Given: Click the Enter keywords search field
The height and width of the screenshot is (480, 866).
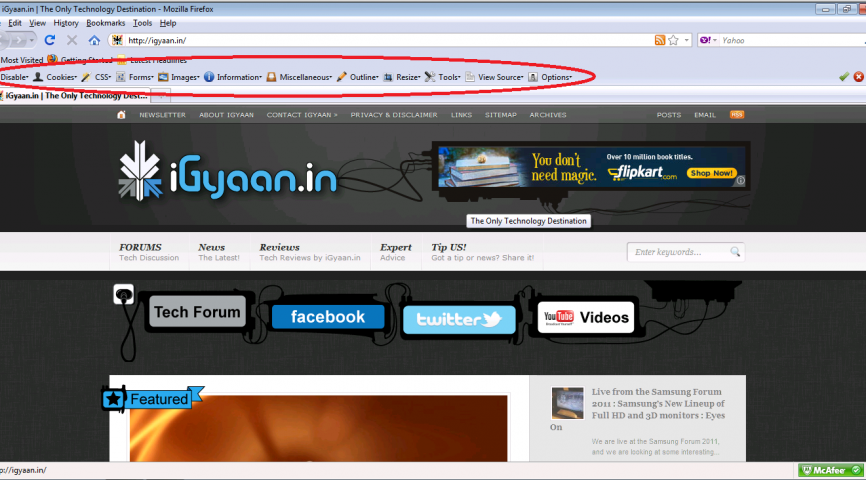Looking at the screenshot, I should coord(678,252).
